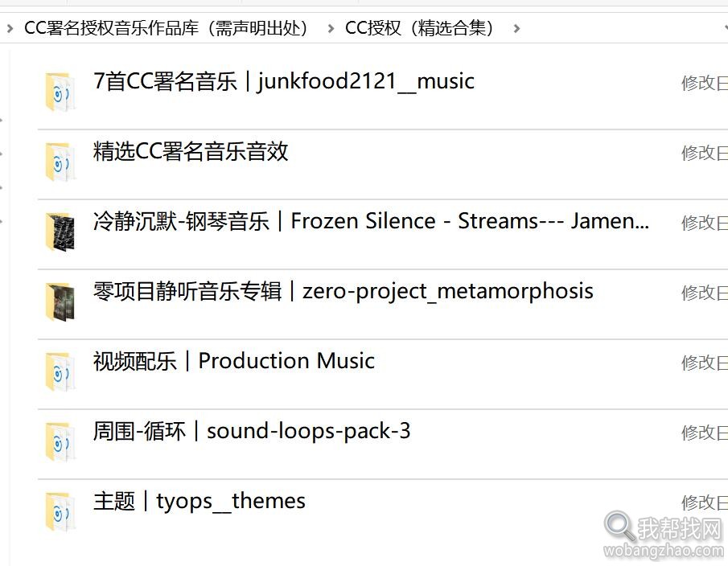Expand the leading chevron before CC署名授权音乐作品库
728x566 pixels.
coord(10,29)
